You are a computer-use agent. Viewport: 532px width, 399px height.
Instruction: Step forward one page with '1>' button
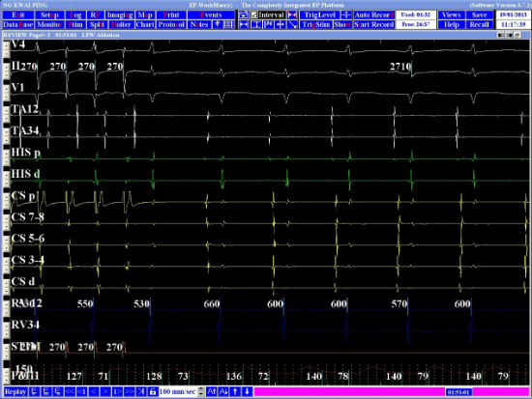(x=117, y=391)
